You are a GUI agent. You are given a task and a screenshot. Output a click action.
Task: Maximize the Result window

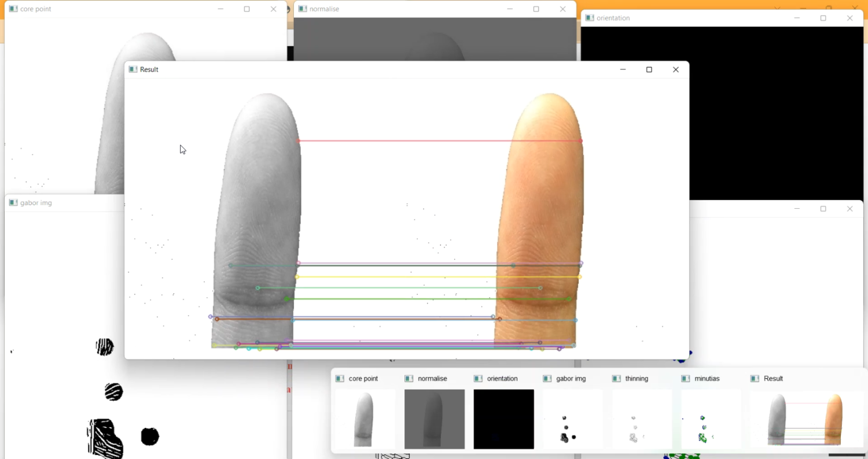(649, 69)
